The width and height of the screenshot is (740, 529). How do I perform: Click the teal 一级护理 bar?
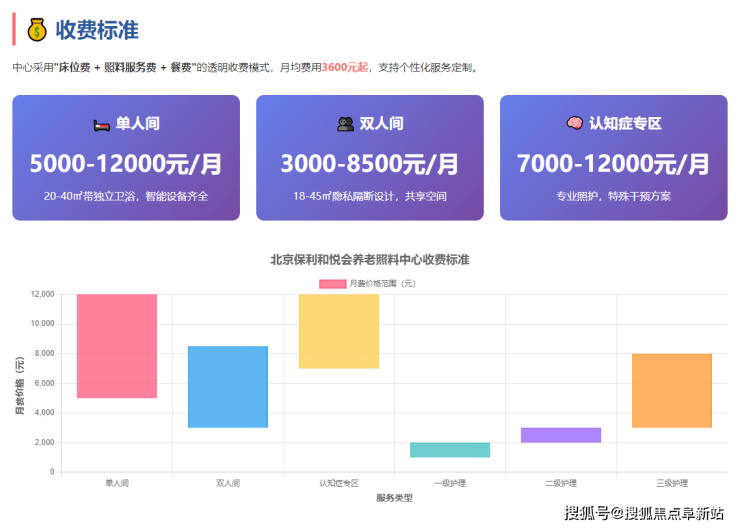(x=450, y=450)
